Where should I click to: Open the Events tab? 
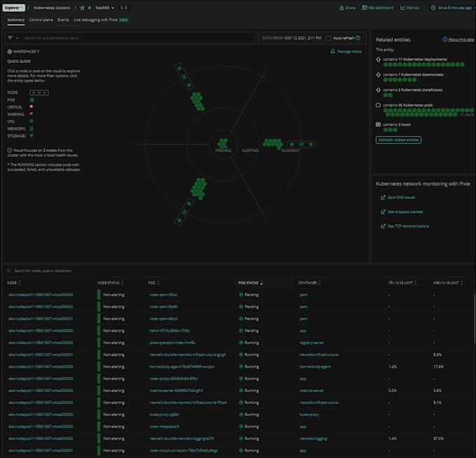[63, 20]
